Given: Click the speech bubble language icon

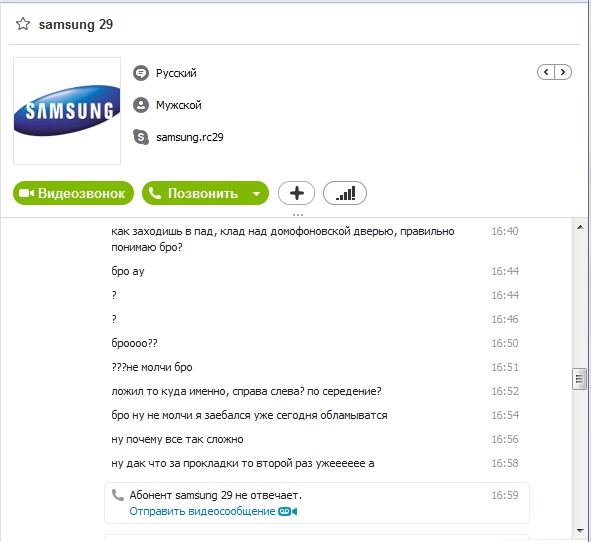Looking at the screenshot, I should (x=141, y=73).
